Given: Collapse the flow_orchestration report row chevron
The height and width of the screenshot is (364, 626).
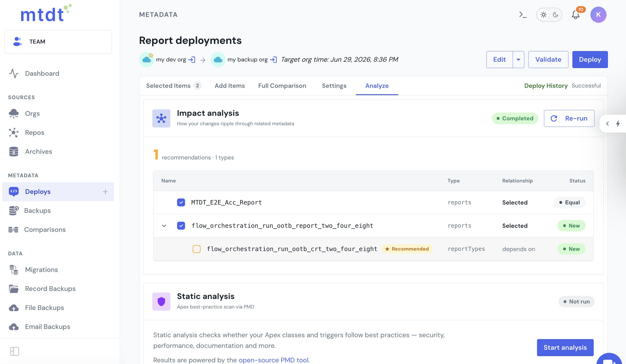Looking at the screenshot, I should [164, 226].
